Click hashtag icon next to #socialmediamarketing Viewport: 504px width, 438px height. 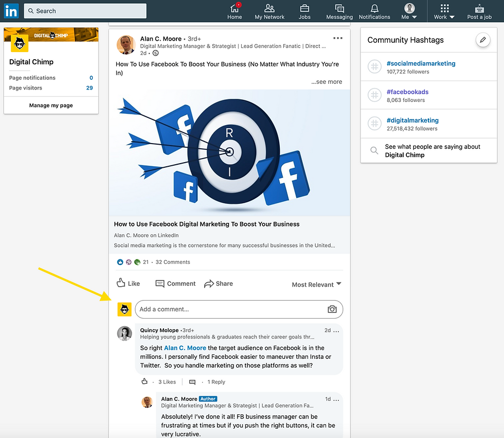pyautogui.click(x=374, y=66)
